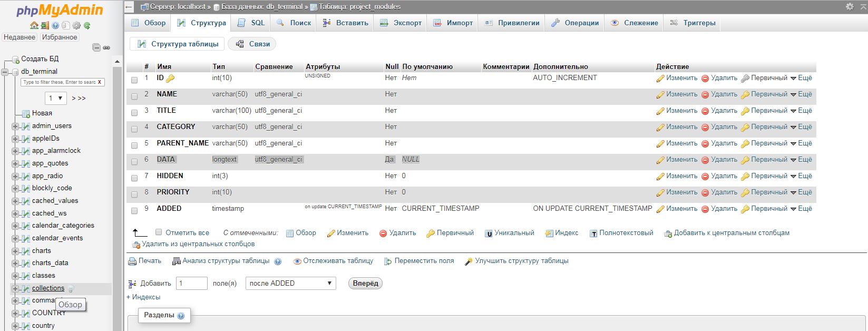Click Добавить к центральным столбцам
Screen dimensions: 868x331
726,233
